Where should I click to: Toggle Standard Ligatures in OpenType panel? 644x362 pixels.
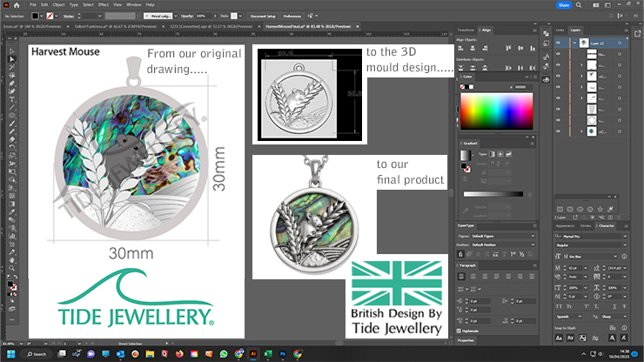tap(460, 254)
